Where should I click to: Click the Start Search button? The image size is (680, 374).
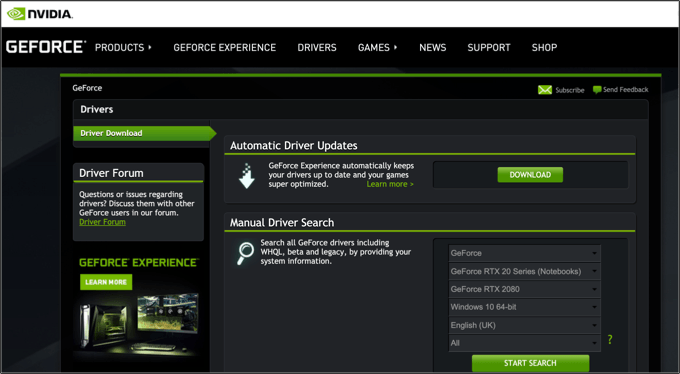[530, 363]
